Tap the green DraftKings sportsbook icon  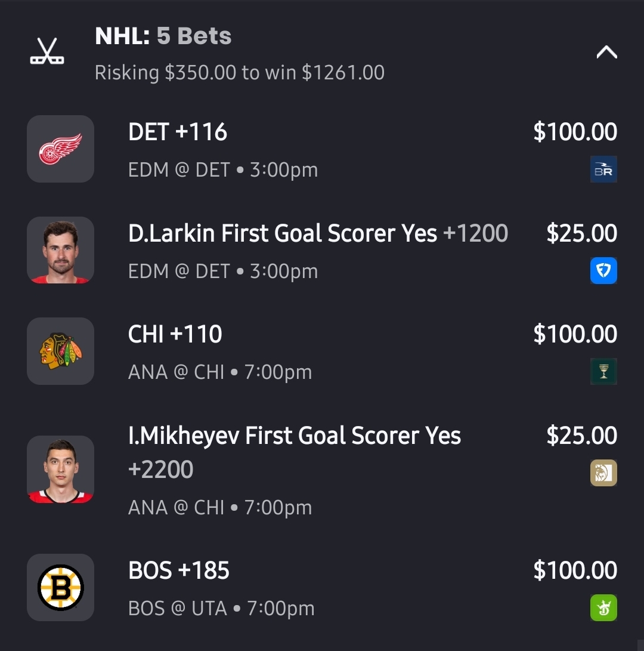(x=603, y=609)
